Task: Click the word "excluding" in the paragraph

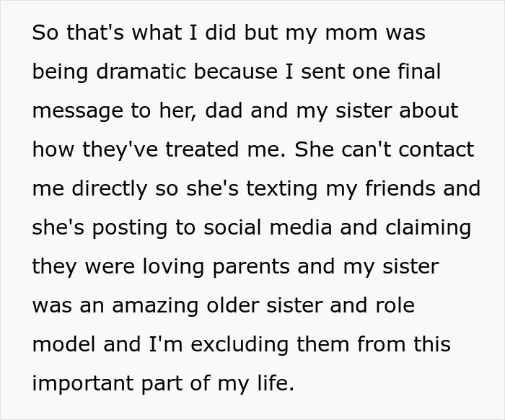Action: pos(240,345)
